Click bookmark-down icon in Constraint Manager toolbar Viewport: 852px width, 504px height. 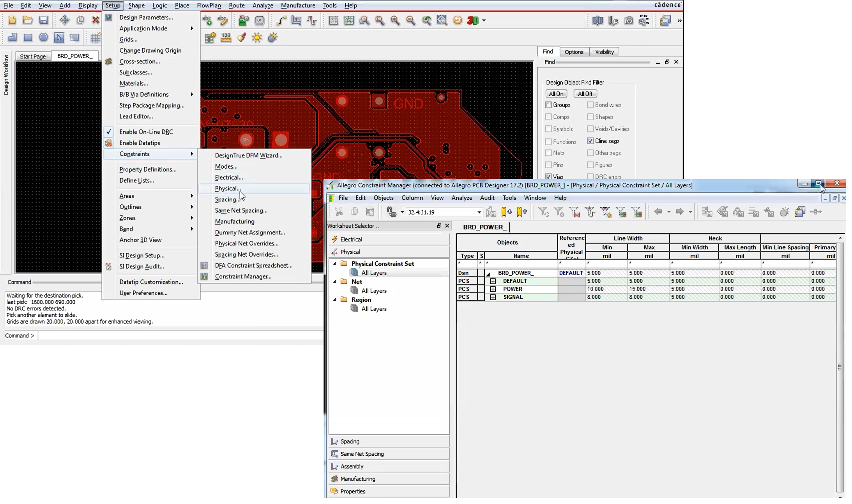click(506, 212)
